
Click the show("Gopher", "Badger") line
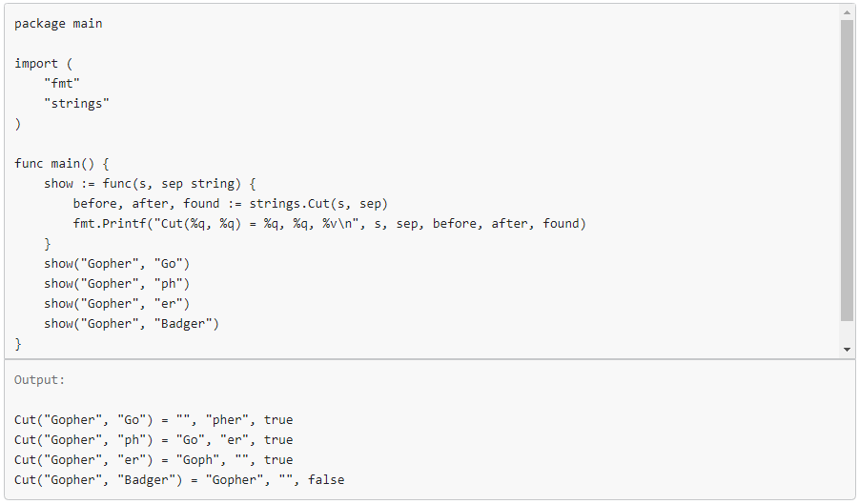coord(132,324)
